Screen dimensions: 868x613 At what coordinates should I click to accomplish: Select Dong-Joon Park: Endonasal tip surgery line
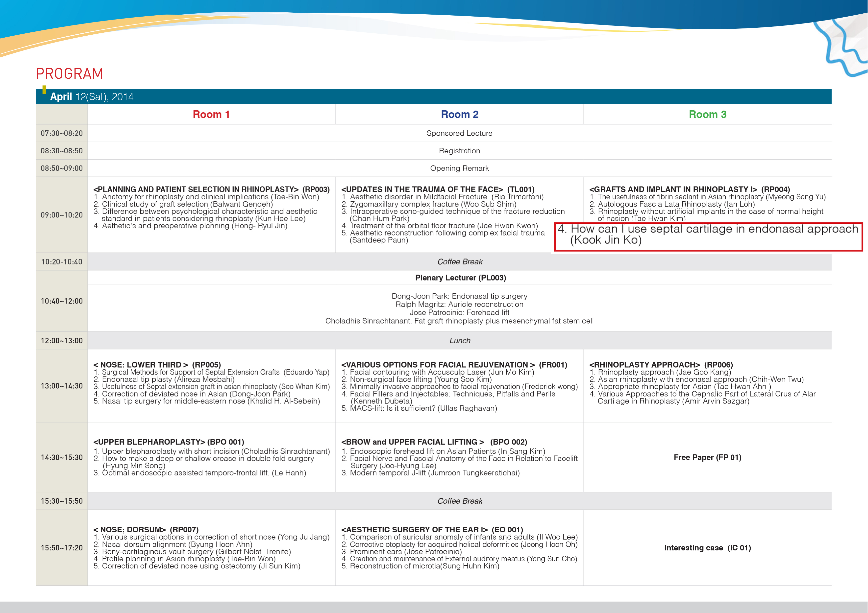click(459, 296)
